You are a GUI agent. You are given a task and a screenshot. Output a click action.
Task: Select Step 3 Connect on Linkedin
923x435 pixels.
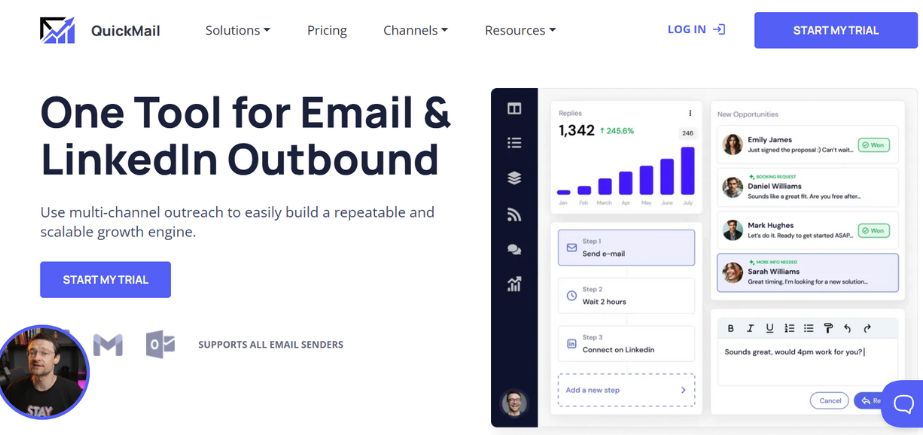(626, 344)
